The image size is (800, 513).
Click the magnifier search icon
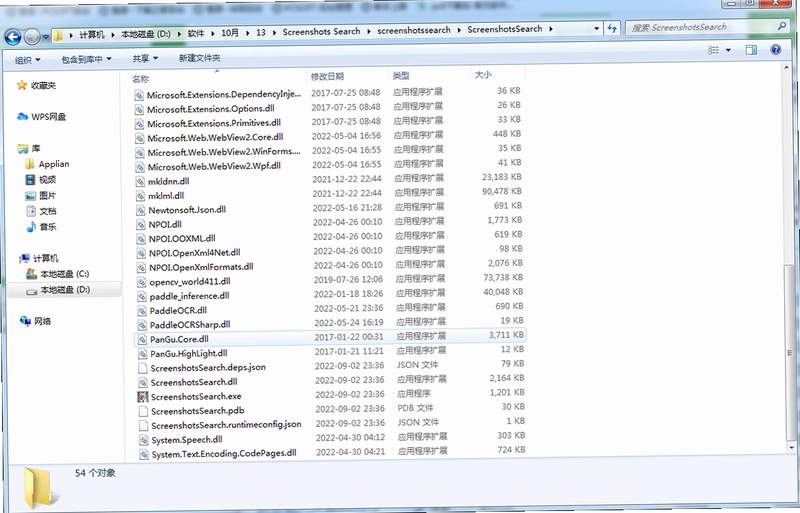(782, 26)
